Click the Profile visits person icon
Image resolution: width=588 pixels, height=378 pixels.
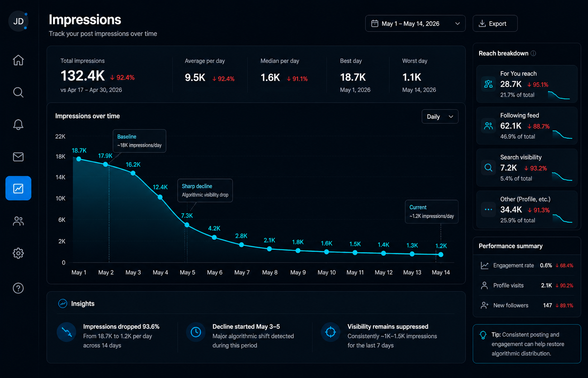485,286
